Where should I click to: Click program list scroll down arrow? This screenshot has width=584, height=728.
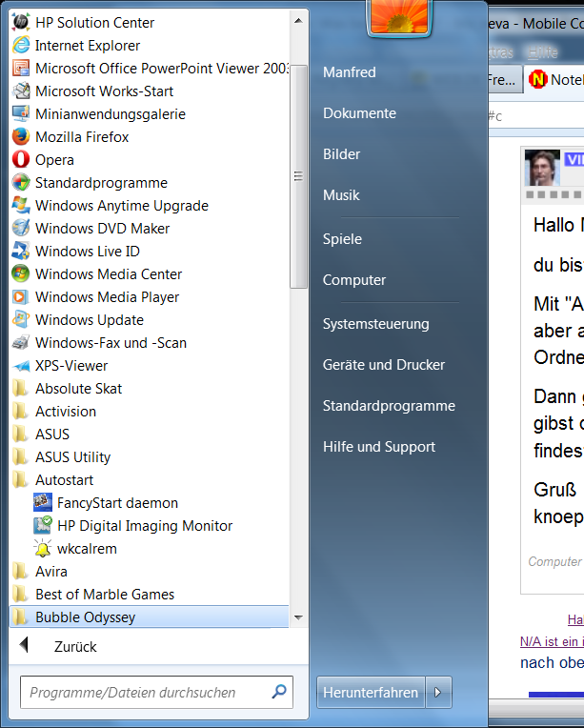coord(298,617)
